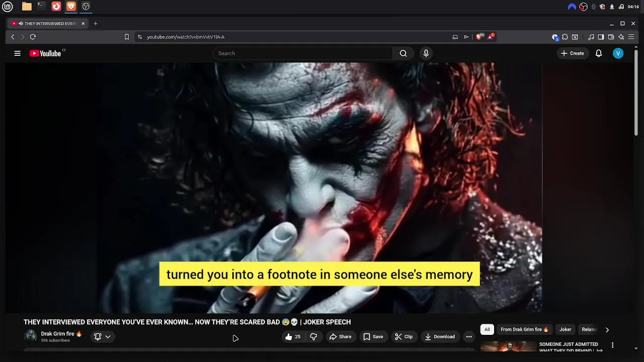Mute the tab via speaker icon
Viewport: 644px width, 362px height.
tap(21, 24)
